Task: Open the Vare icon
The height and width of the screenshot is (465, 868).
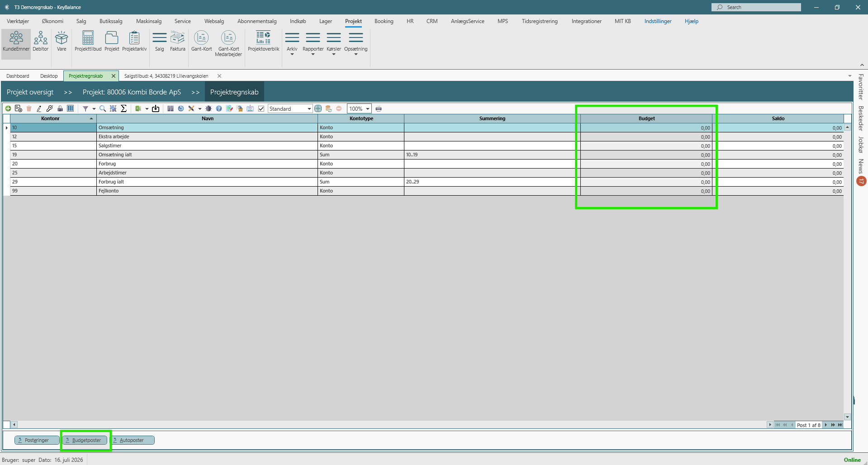Action: pyautogui.click(x=62, y=42)
